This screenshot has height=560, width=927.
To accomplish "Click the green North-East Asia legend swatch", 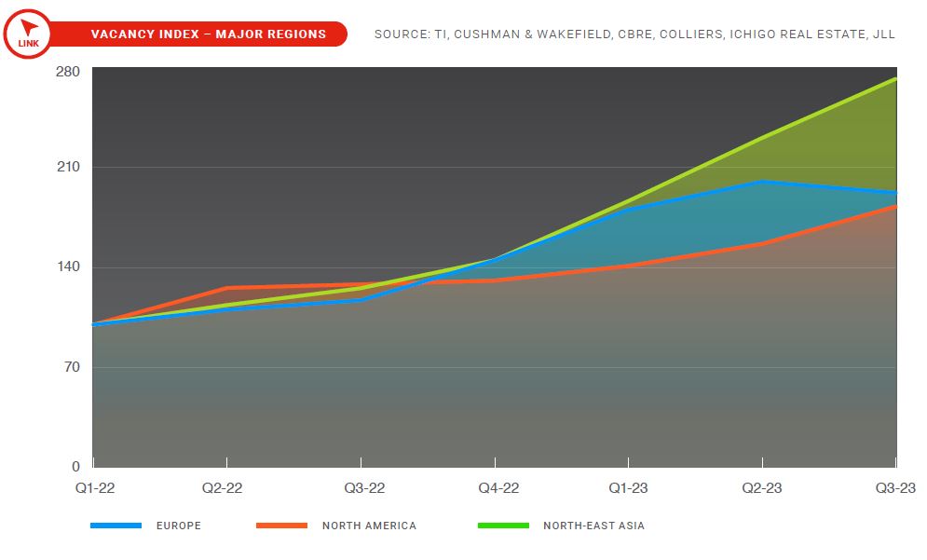I will tap(503, 526).
